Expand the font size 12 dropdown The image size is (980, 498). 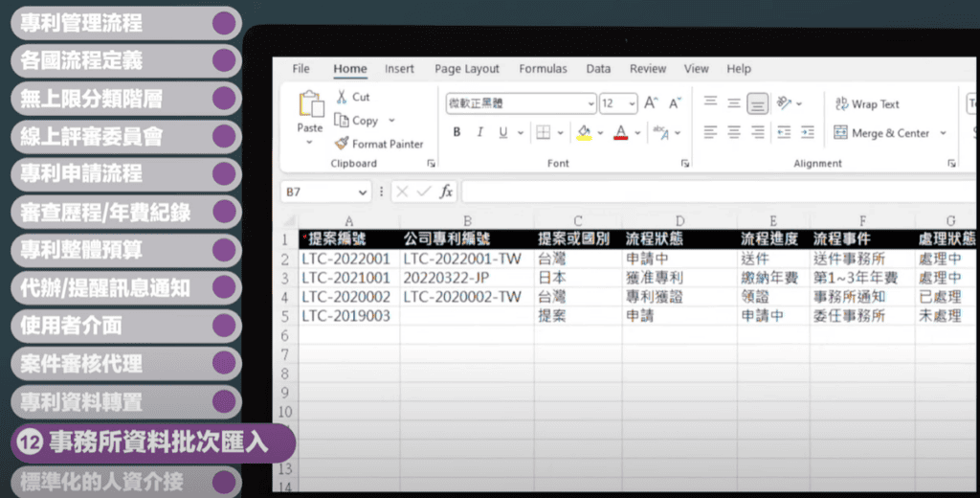coord(632,103)
